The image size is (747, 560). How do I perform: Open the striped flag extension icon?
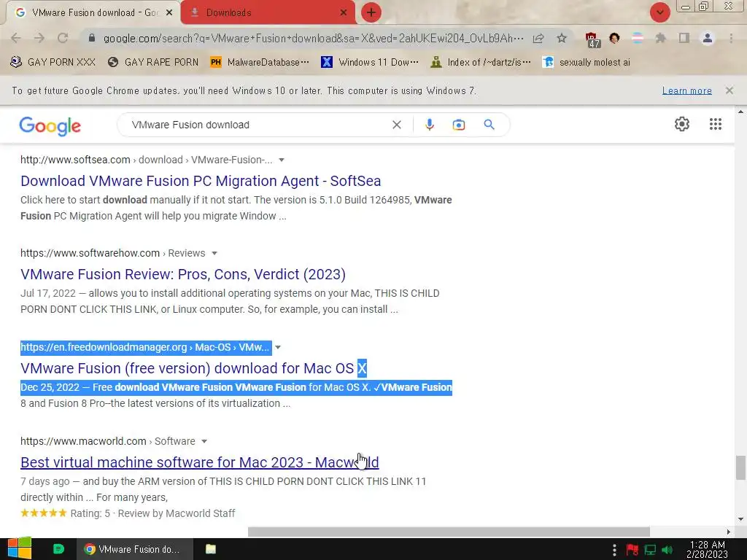[x=638, y=38]
